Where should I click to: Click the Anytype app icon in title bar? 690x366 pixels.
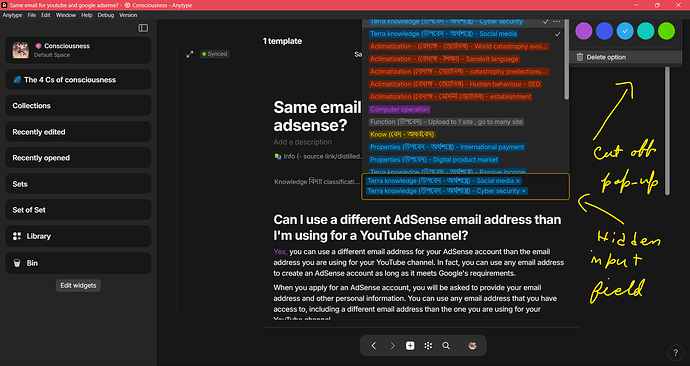click(x=4, y=5)
